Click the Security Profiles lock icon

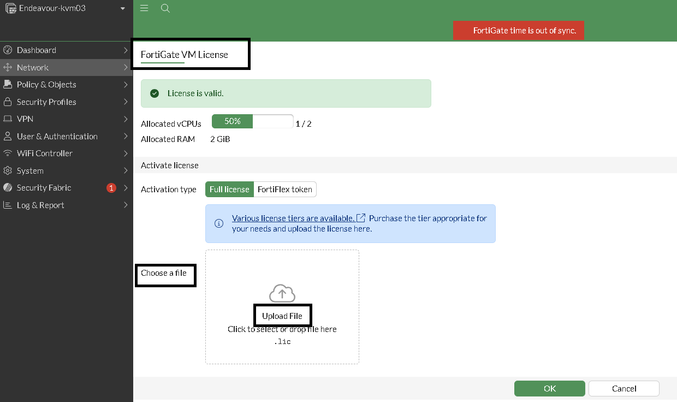pyautogui.click(x=7, y=102)
